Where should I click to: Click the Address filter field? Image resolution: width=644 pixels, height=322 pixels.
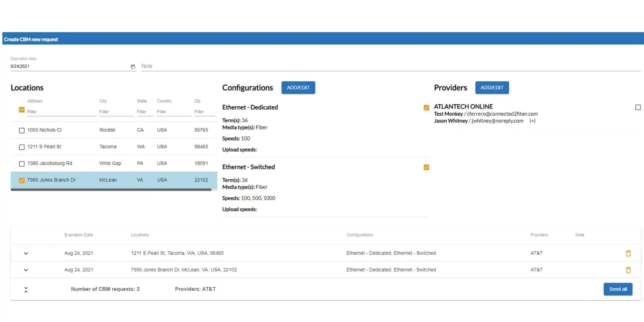coord(61,112)
